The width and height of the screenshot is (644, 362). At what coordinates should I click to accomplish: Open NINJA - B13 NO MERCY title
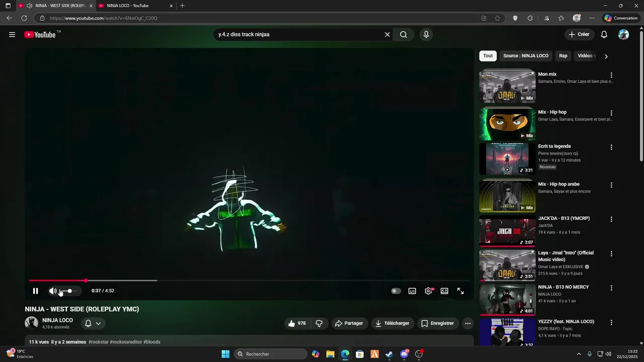563,287
